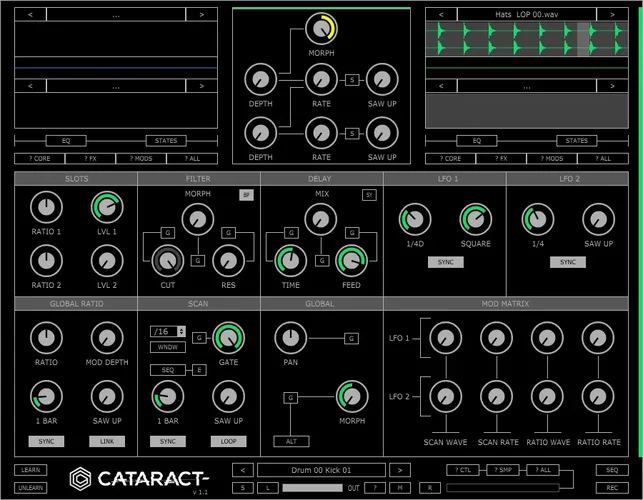Go to previous sample before Hats LOP 00.wav
The image size is (643, 500).
(441, 14)
